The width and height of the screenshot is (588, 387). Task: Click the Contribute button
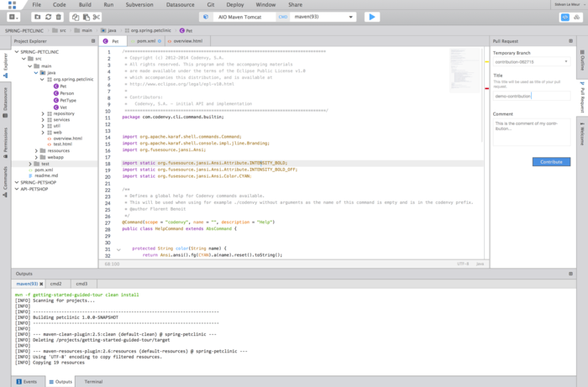[x=551, y=161]
